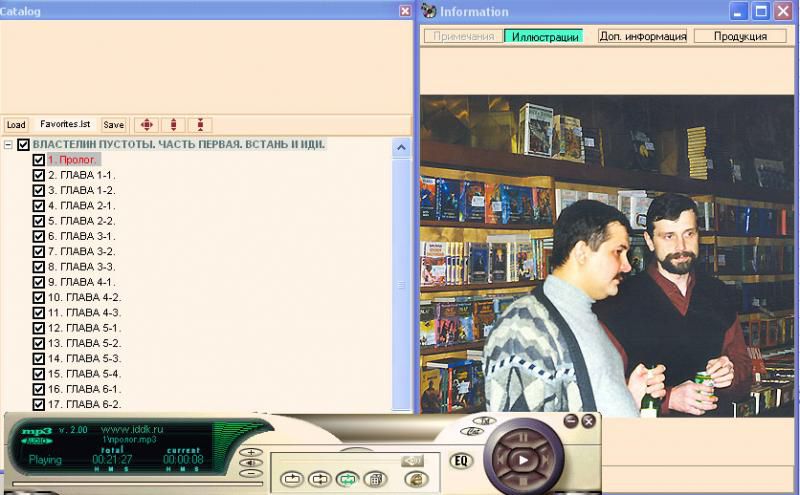Switch to the 'Доп. информация' tab
Viewport: 800px width, 495px height.
click(642, 36)
